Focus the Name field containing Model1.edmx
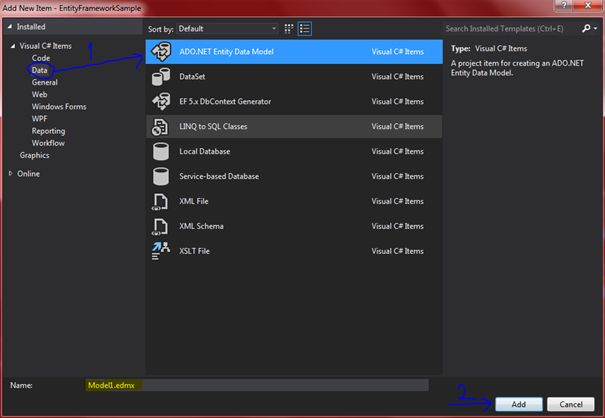This screenshot has width=605, height=418. tap(257, 385)
